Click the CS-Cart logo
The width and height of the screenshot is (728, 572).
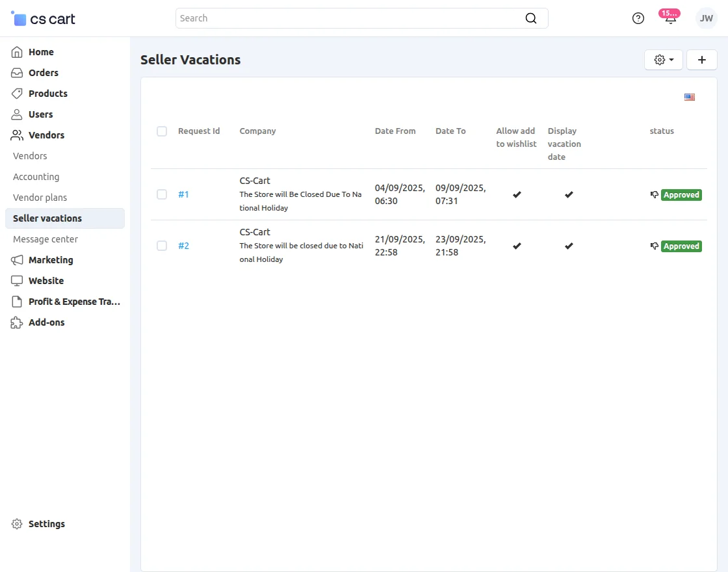[x=44, y=19]
